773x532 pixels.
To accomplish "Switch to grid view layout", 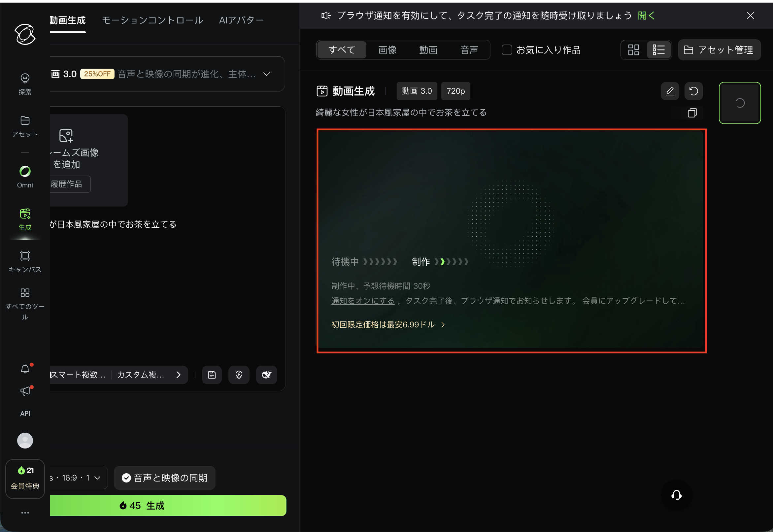I will (x=633, y=50).
